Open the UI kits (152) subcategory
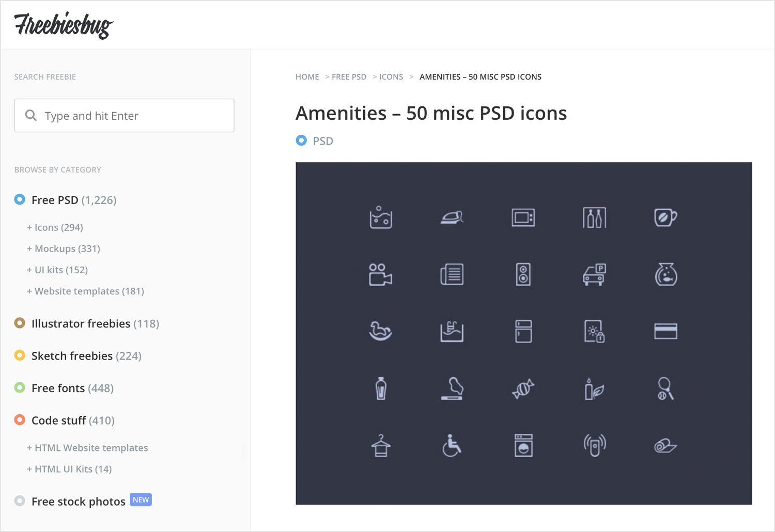 click(57, 270)
